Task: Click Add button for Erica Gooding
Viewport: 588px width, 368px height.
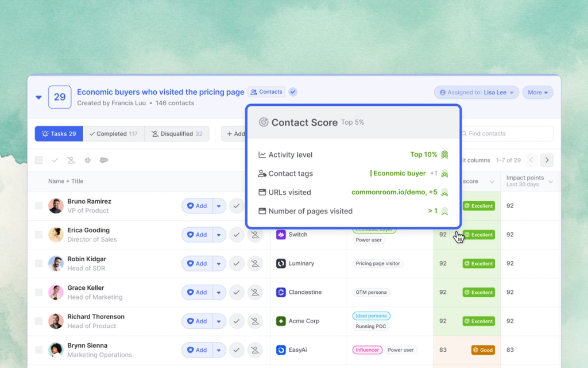Action: pos(198,235)
